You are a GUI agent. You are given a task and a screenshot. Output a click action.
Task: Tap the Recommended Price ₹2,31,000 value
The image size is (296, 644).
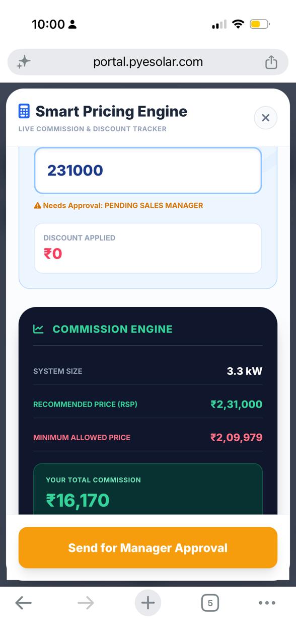pyautogui.click(x=237, y=404)
